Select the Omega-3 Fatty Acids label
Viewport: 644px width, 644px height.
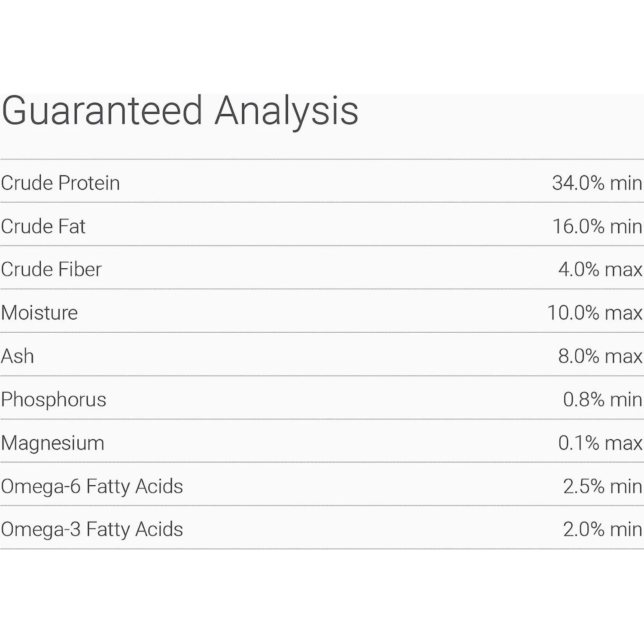pos(92,529)
